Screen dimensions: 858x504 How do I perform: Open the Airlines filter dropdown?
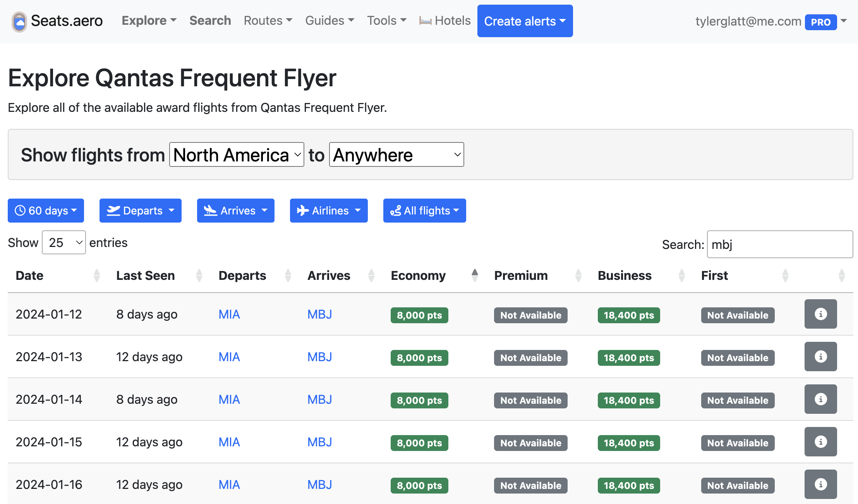(329, 211)
